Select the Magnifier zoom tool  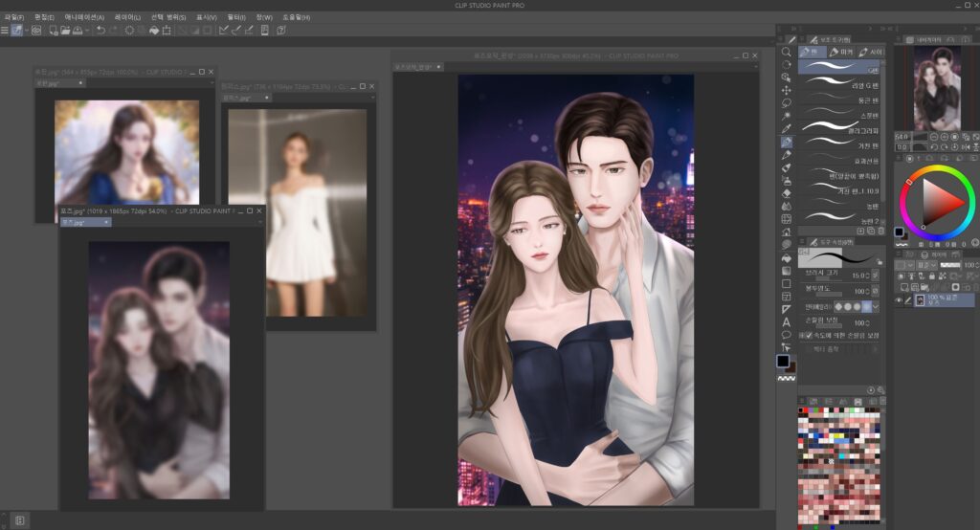pyautogui.click(x=786, y=52)
